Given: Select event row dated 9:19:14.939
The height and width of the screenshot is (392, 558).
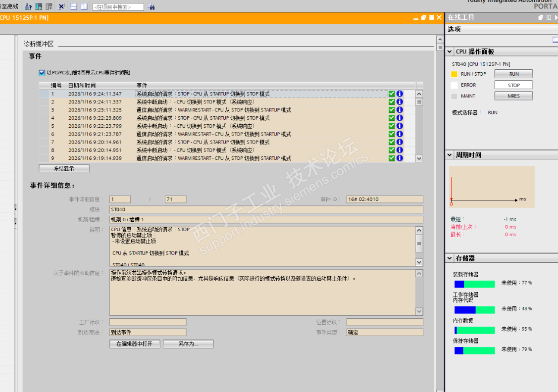Looking at the screenshot, I should 227,158.
